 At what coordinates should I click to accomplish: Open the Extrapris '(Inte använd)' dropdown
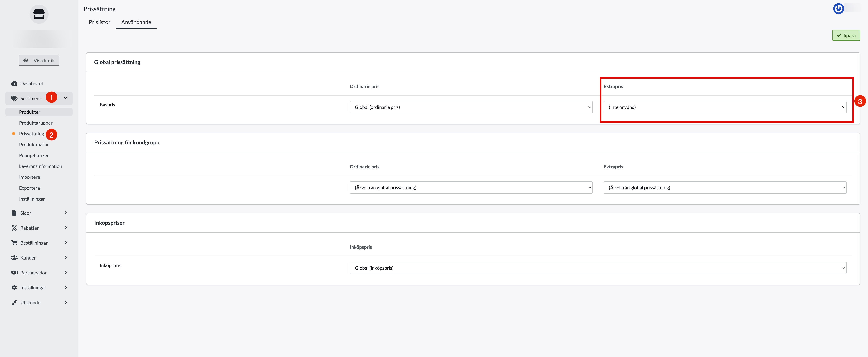[x=725, y=107]
